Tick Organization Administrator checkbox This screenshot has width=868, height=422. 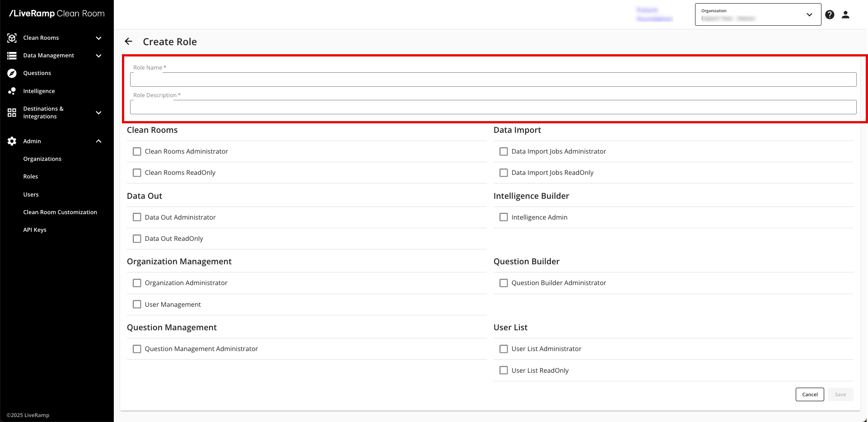137,283
